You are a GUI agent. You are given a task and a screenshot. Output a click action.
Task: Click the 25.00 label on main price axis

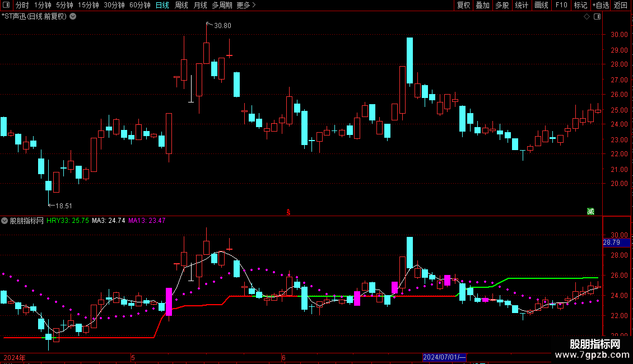[619, 110]
